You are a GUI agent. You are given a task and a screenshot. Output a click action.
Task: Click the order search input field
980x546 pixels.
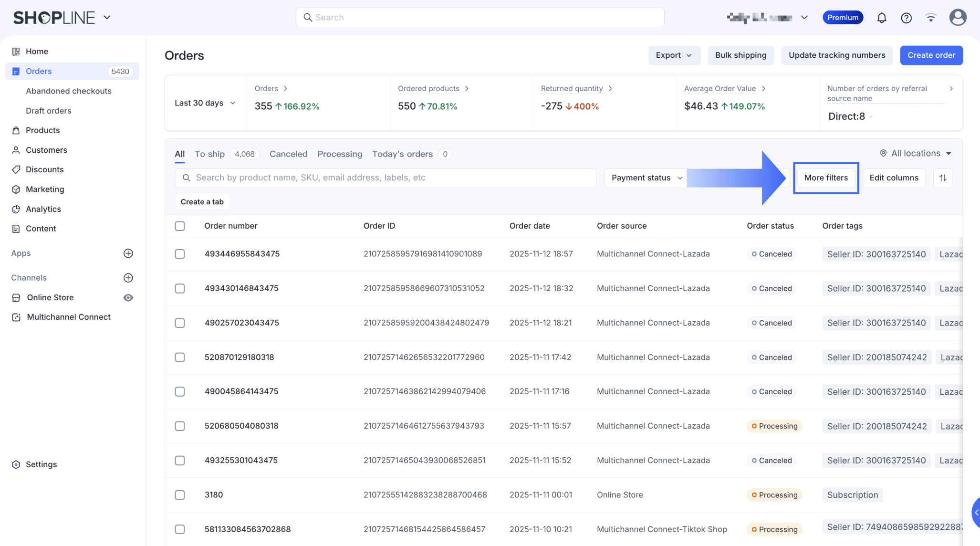(386, 178)
